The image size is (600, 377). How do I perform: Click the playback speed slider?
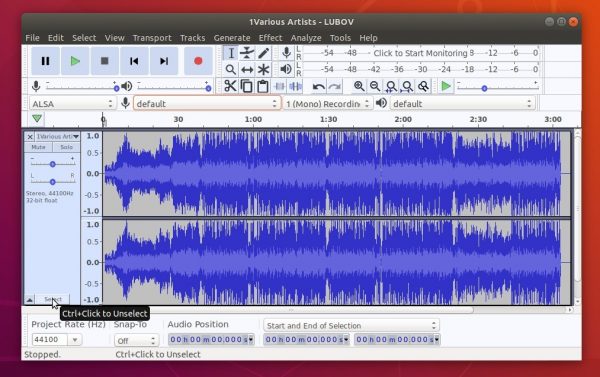coord(498,88)
